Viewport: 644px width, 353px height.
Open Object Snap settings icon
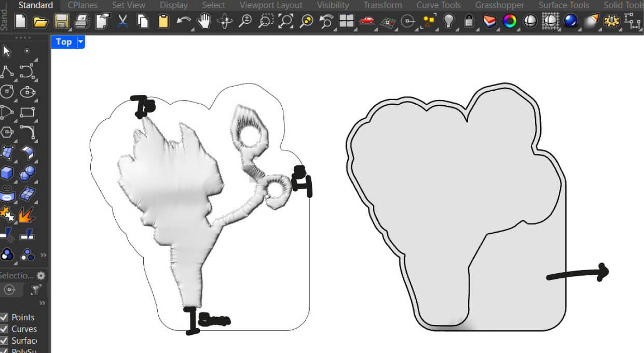coord(409,21)
